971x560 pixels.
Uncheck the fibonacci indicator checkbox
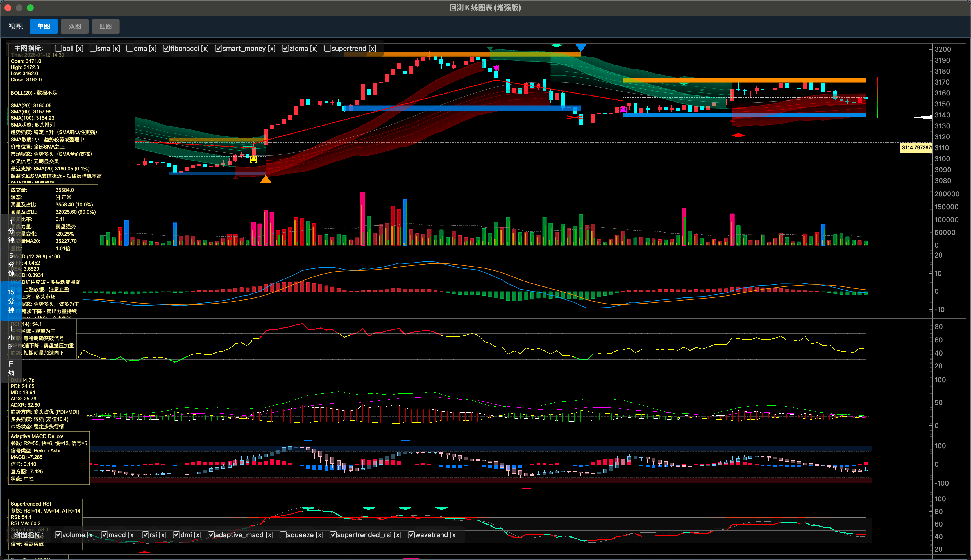(x=166, y=49)
